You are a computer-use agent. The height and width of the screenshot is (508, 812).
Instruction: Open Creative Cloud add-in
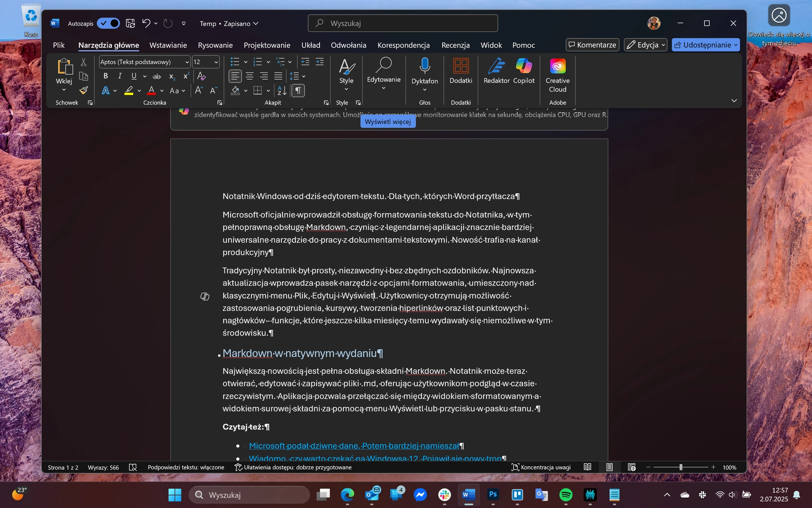557,76
